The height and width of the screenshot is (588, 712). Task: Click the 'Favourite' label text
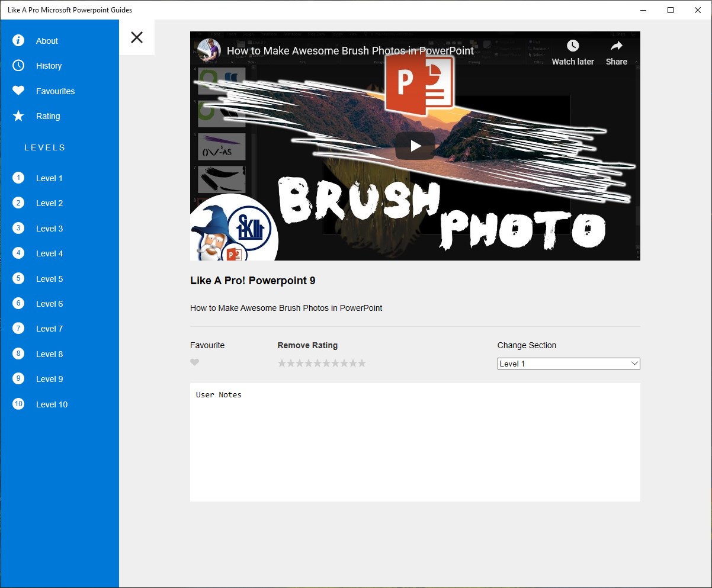point(207,345)
